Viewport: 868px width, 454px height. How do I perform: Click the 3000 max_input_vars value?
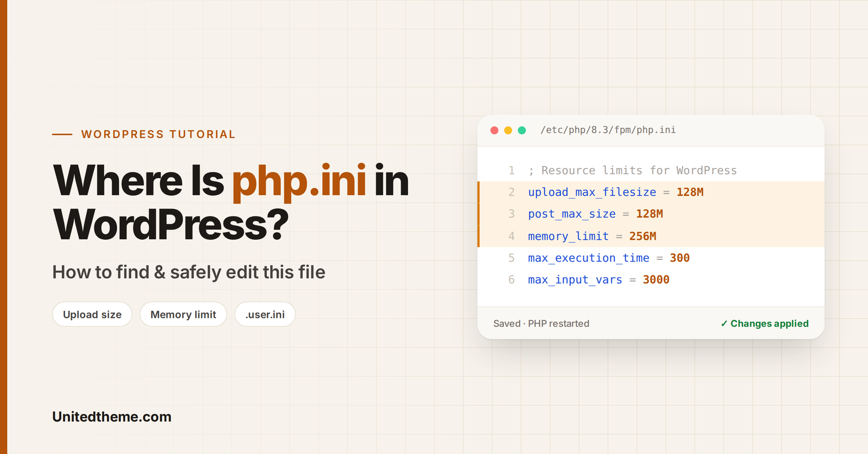(x=656, y=280)
